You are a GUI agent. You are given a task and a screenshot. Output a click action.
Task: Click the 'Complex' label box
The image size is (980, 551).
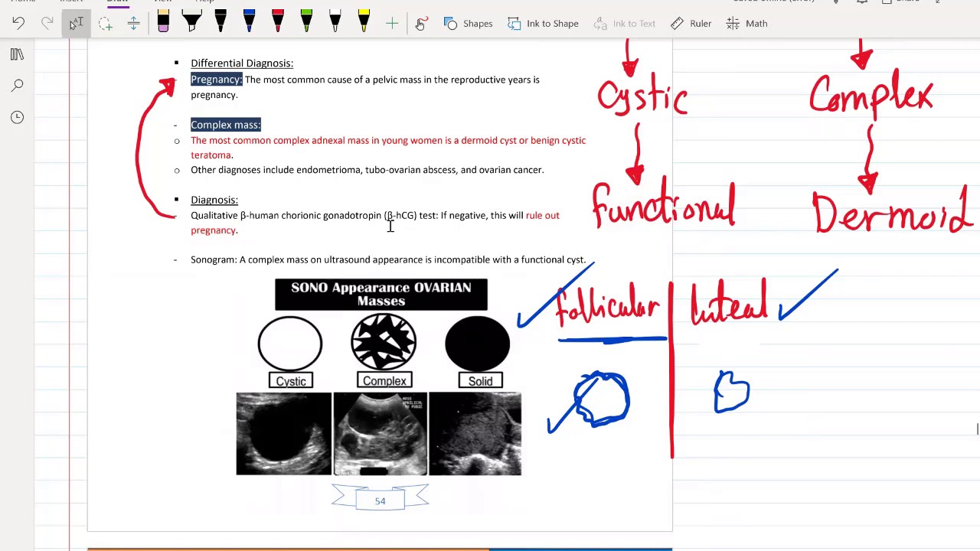(x=384, y=381)
